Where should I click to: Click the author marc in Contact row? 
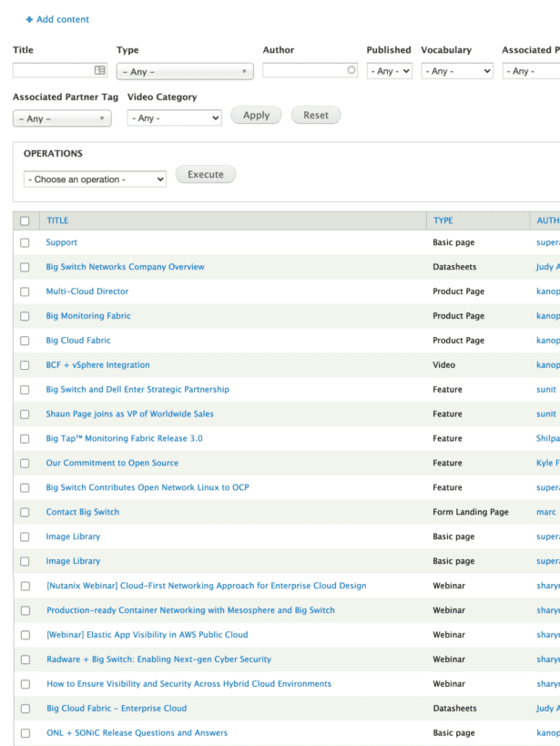[546, 512]
